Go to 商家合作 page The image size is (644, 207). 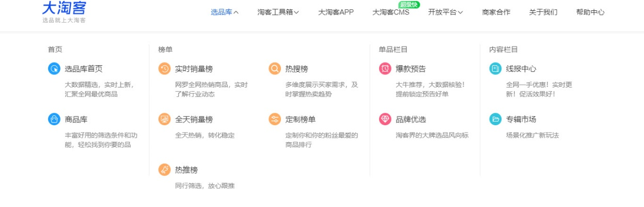[x=496, y=12]
